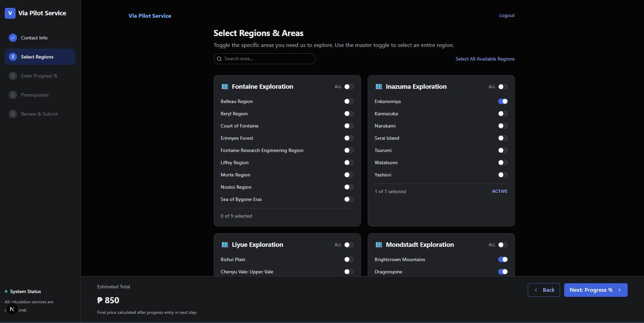Click the search magnifier icon
Image resolution: width=644 pixels, height=323 pixels.
(219, 59)
